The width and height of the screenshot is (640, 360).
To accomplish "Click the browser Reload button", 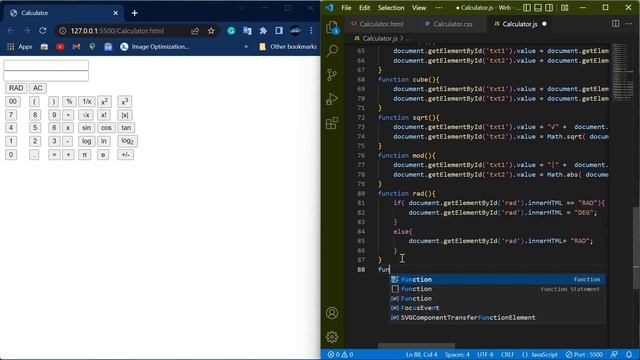I will tap(42, 31).
